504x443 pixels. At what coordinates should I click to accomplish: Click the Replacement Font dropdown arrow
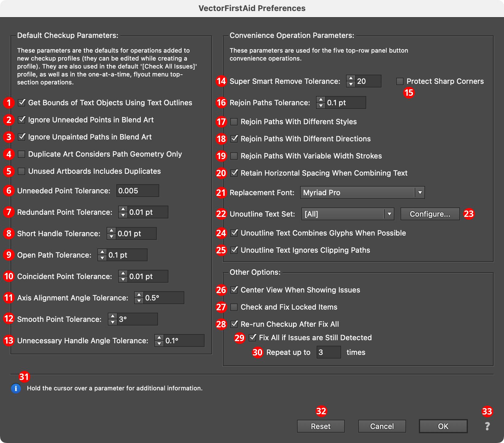pyautogui.click(x=420, y=193)
